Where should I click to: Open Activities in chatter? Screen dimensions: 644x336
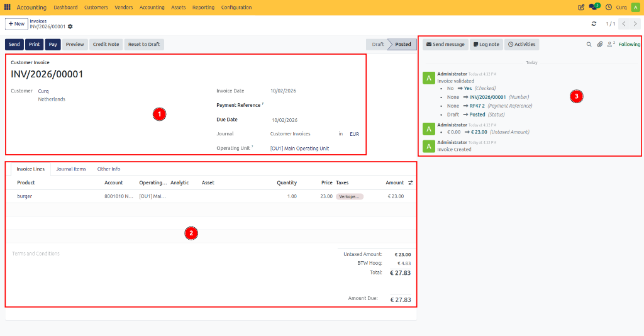(521, 45)
